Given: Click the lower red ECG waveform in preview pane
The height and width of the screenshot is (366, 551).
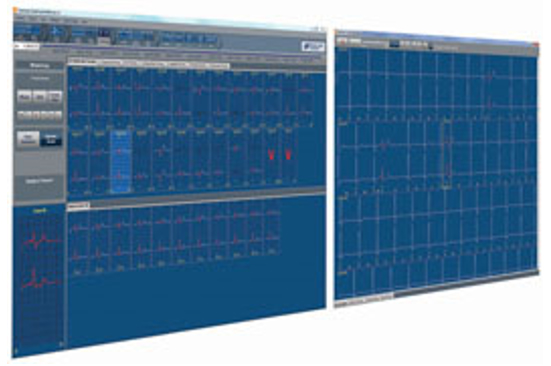Looking at the screenshot, I should pyautogui.click(x=41, y=280).
